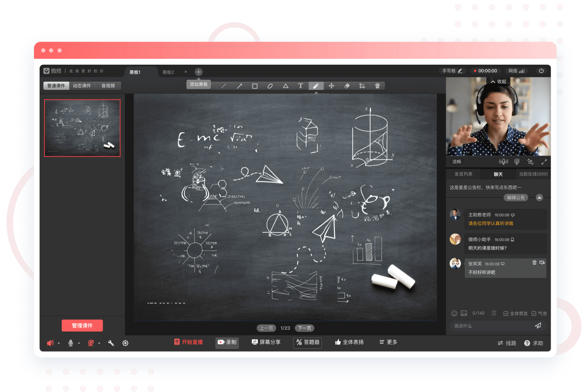Go to previous page with 上一页
This screenshot has height=392, width=588.
click(267, 328)
